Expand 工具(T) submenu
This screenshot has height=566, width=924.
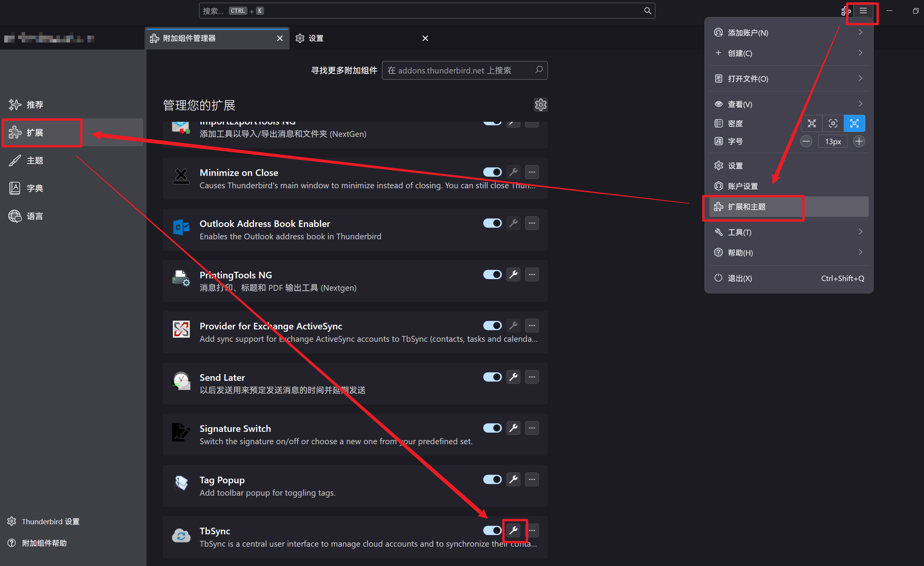click(789, 232)
